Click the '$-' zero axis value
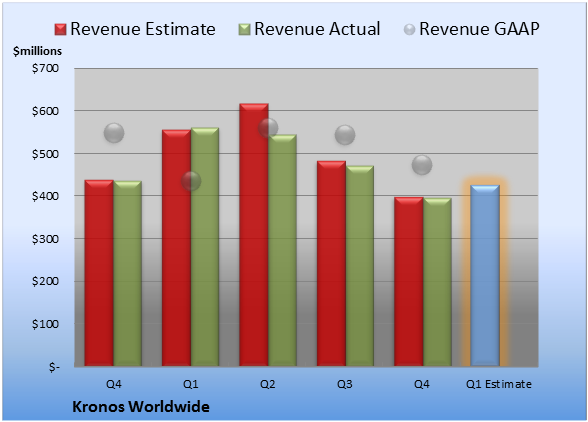588x422 pixels. 54,367
